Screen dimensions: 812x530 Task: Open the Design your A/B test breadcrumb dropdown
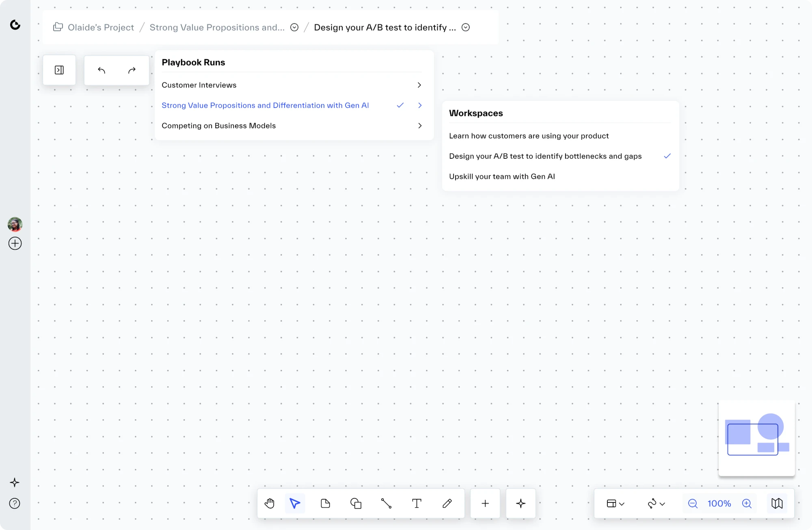[x=466, y=27]
